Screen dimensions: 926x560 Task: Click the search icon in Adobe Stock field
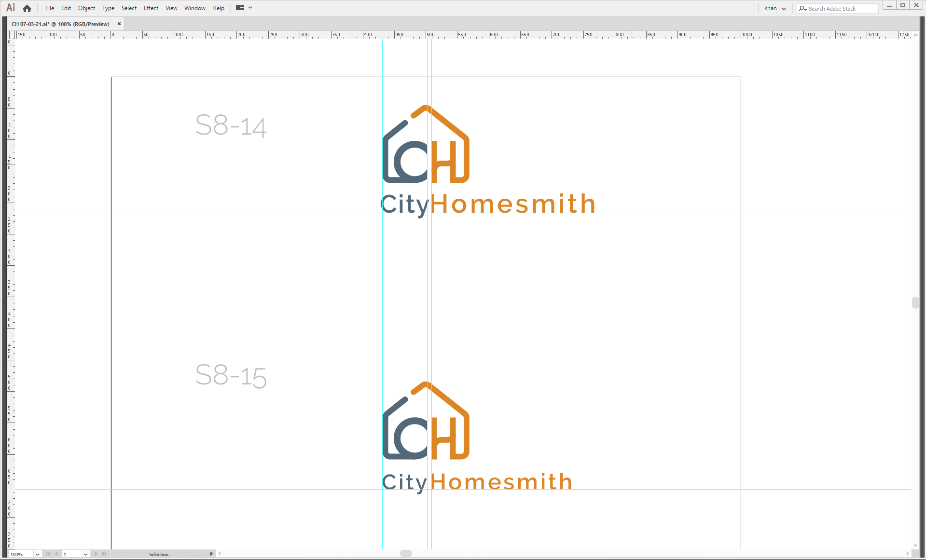click(802, 8)
